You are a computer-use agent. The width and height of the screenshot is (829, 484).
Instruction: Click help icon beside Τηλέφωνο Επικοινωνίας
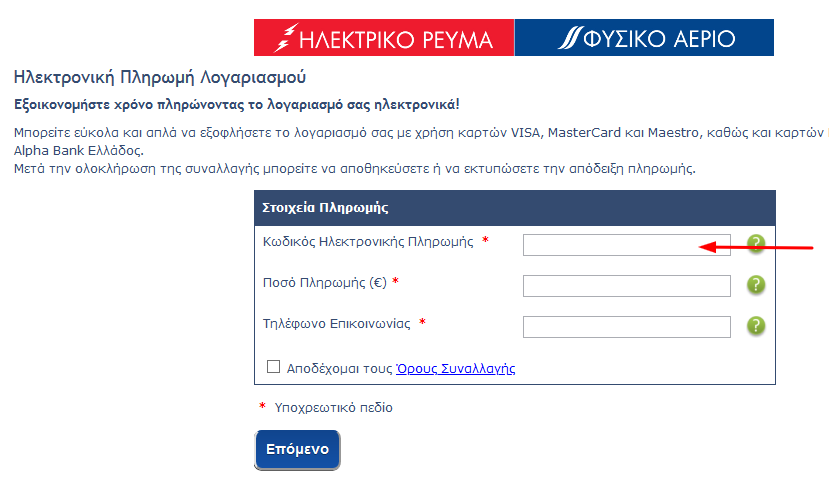(x=756, y=325)
